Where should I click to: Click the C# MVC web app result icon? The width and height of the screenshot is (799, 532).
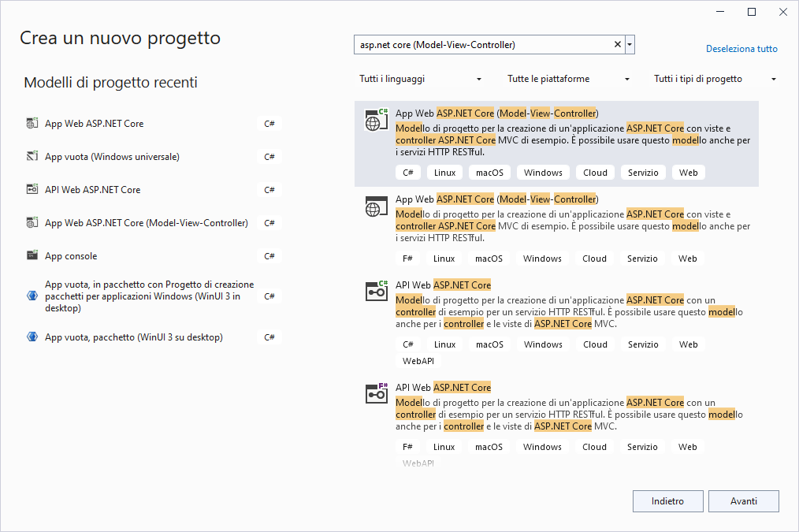pyautogui.click(x=377, y=120)
